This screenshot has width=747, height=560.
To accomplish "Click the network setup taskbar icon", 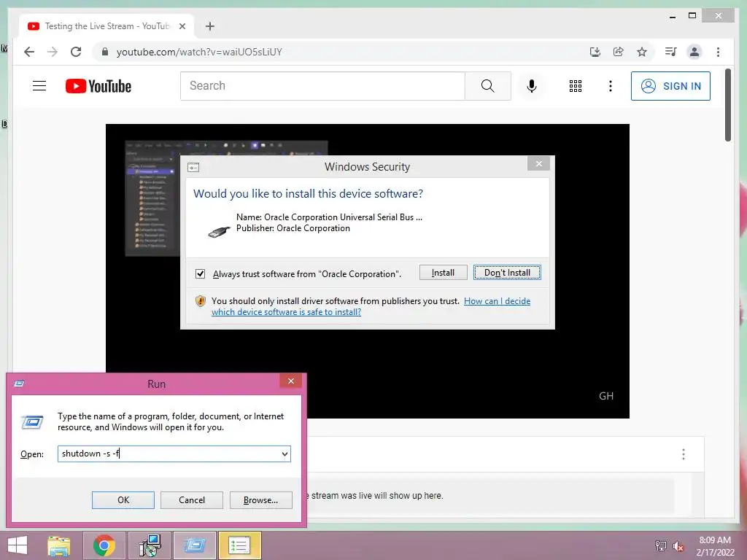I will tap(150, 545).
